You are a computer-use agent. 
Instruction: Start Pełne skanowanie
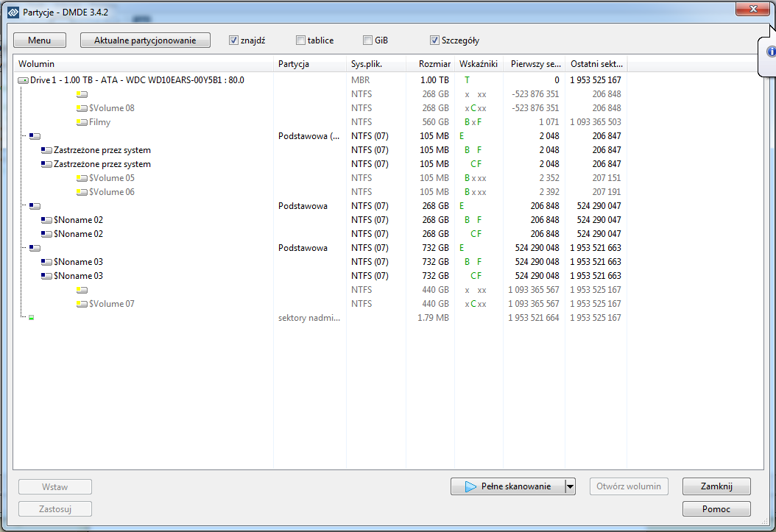[508, 486]
